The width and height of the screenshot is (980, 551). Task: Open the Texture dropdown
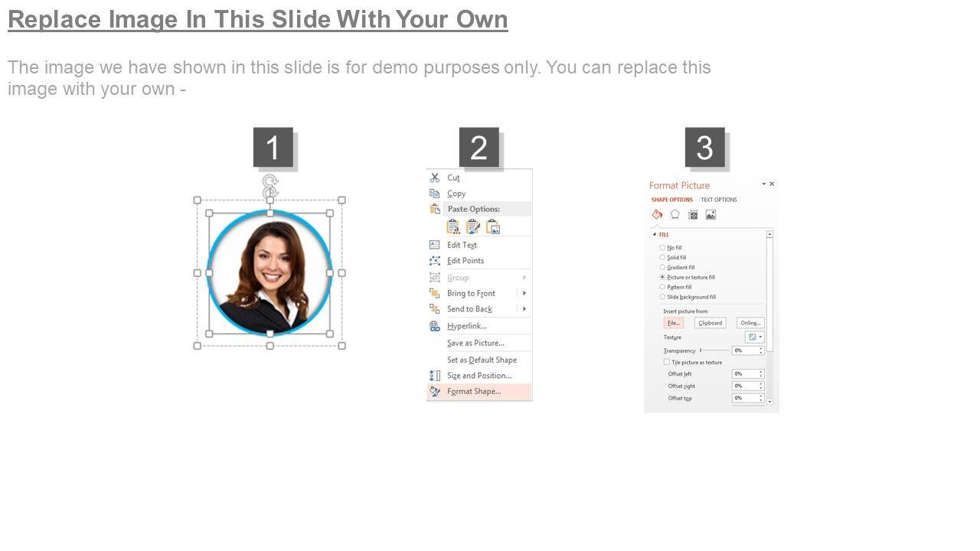(x=755, y=337)
